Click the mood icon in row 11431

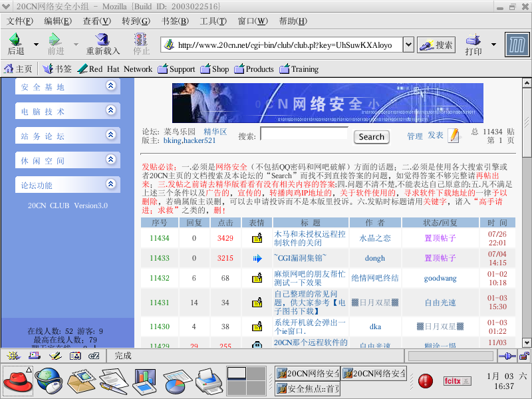click(257, 303)
